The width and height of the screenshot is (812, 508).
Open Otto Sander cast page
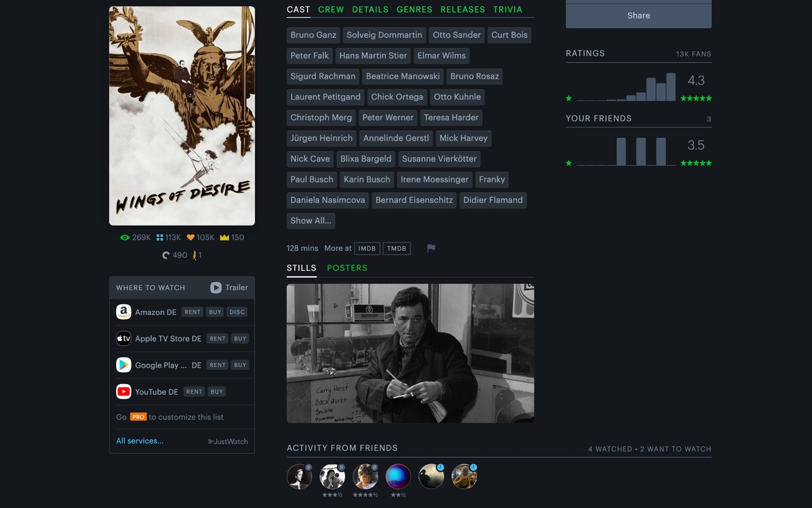(457, 35)
